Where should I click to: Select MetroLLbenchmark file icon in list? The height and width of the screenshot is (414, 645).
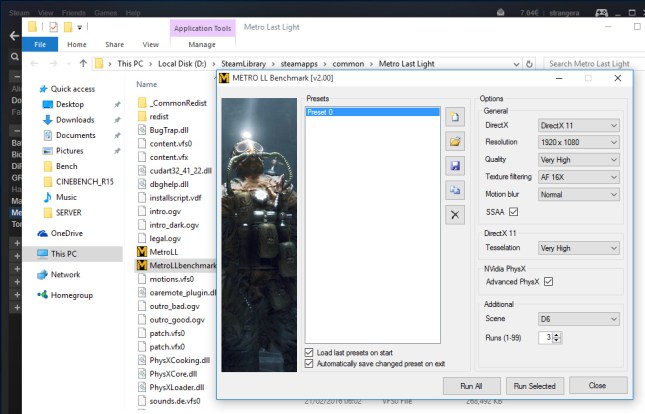142,265
